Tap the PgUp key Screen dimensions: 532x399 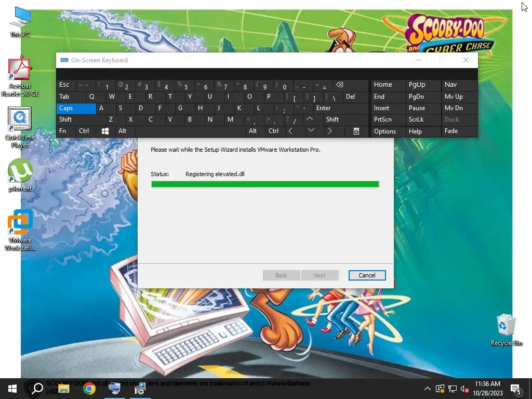423,85
